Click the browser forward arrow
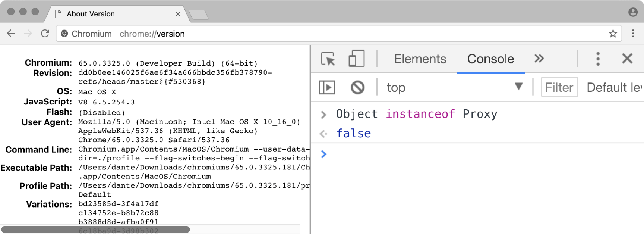The width and height of the screenshot is (644, 234). coord(28,34)
